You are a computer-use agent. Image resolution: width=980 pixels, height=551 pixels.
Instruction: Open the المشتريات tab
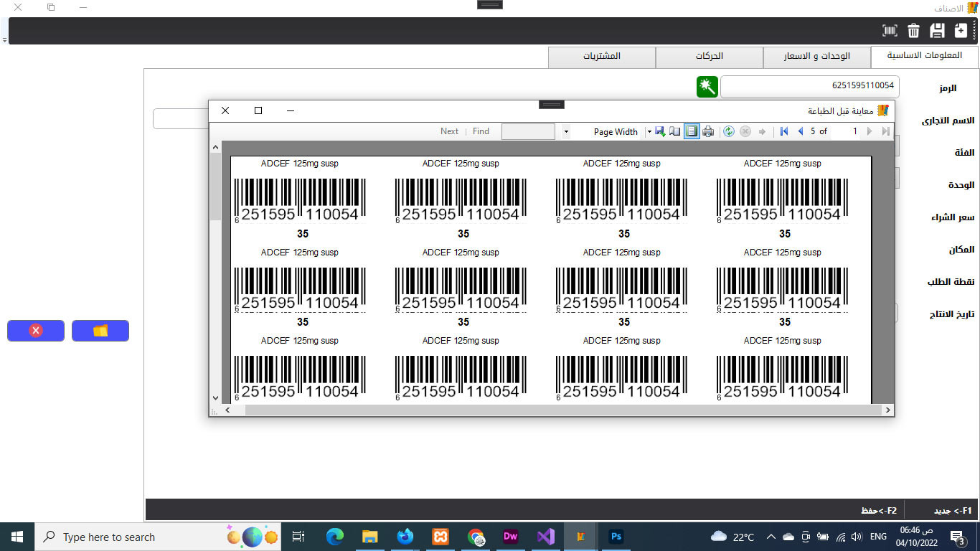coord(601,57)
